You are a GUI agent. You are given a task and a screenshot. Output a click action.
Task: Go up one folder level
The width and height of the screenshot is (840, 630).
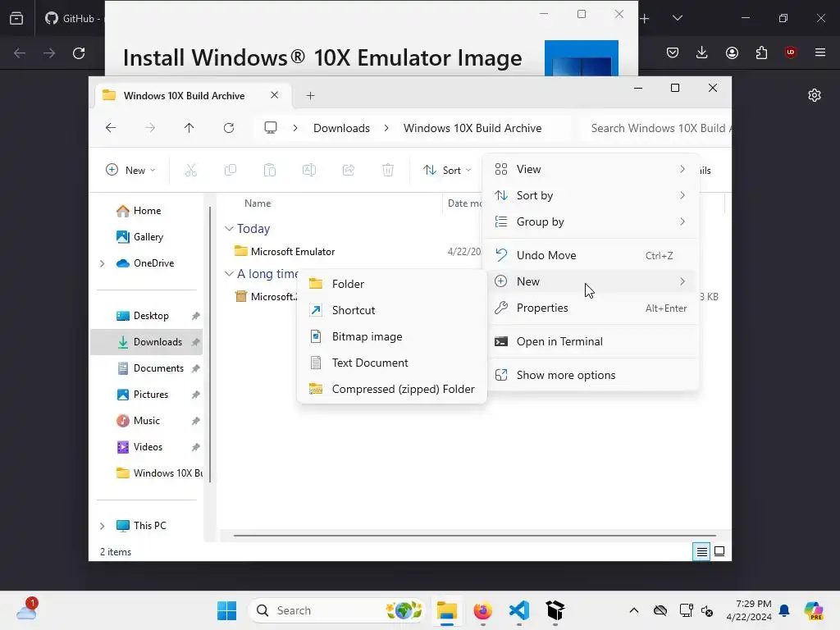[189, 128]
